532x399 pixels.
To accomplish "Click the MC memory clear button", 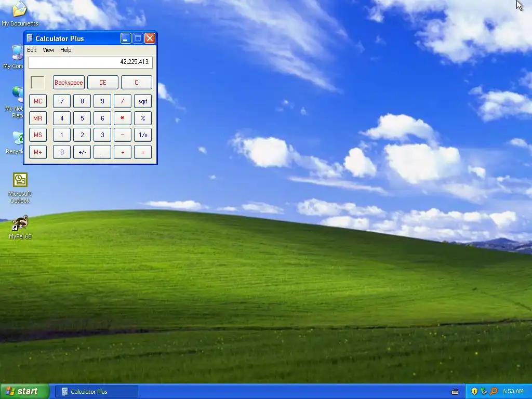I will click(37, 101).
